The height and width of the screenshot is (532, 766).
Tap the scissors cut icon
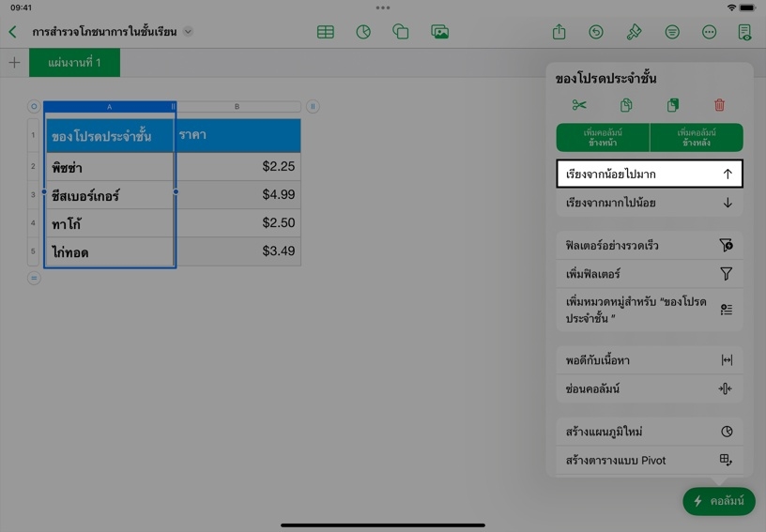point(579,105)
